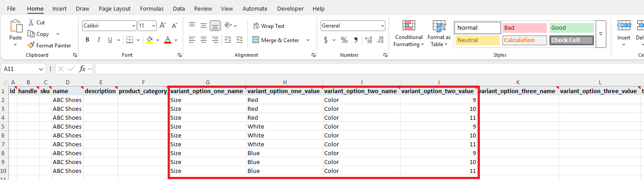The height and width of the screenshot is (180, 644).
Task: Toggle Bottom Align icon
Action: point(215,26)
